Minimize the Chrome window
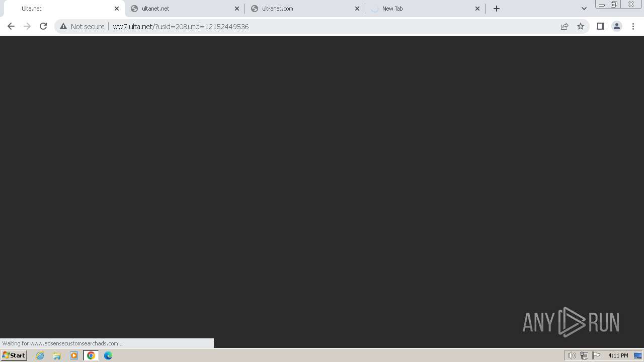The height and width of the screenshot is (362, 644). click(601, 5)
